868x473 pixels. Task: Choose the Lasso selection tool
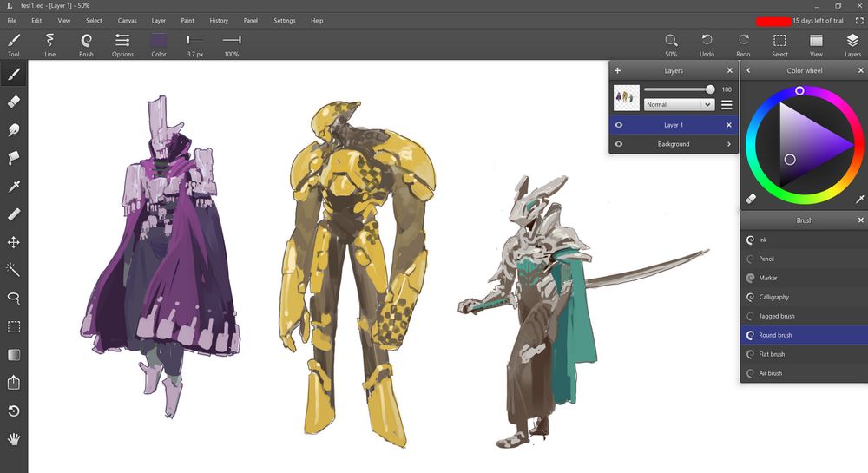(x=14, y=299)
